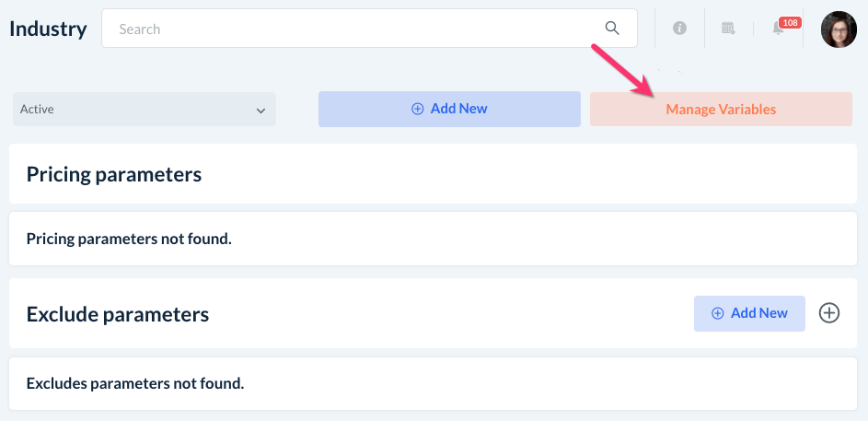Click the Search input field
The width and height of the screenshot is (868, 421).
(359, 29)
